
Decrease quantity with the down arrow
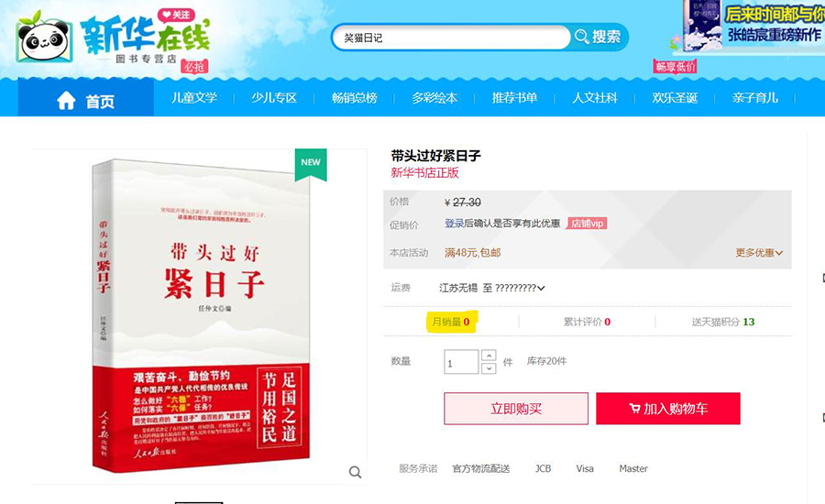489,368
